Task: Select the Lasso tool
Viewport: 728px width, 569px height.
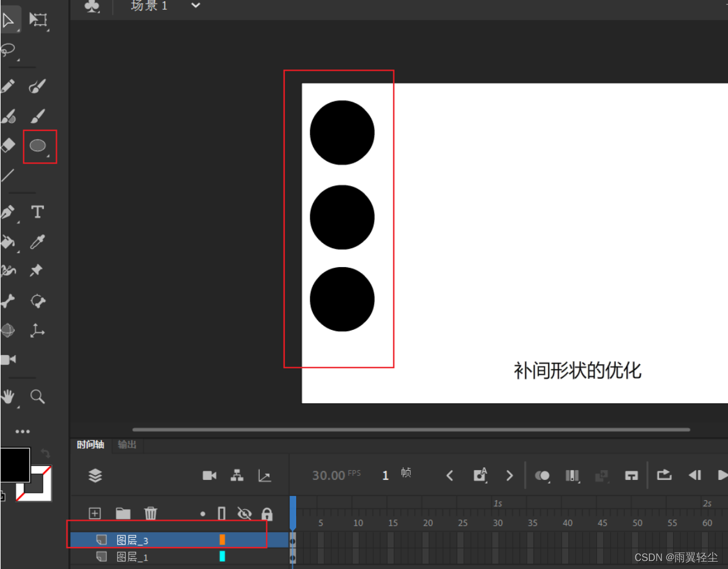Action: point(9,49)
